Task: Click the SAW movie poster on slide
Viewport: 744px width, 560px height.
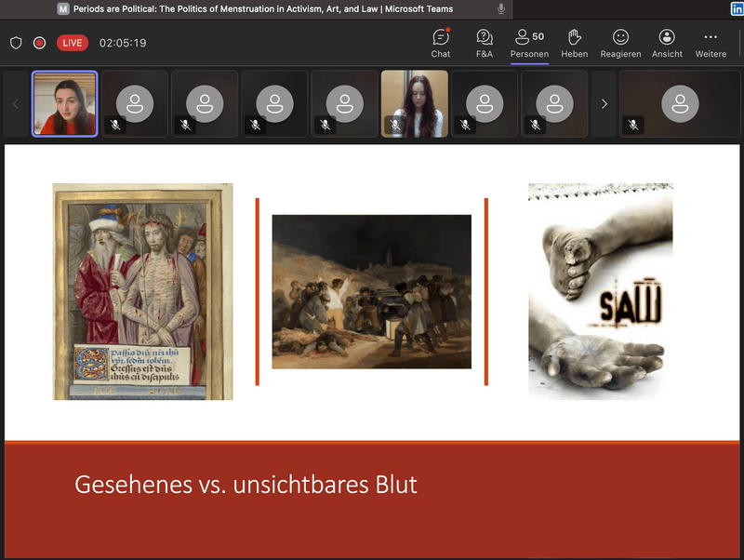Action: (x=600, y=290)
